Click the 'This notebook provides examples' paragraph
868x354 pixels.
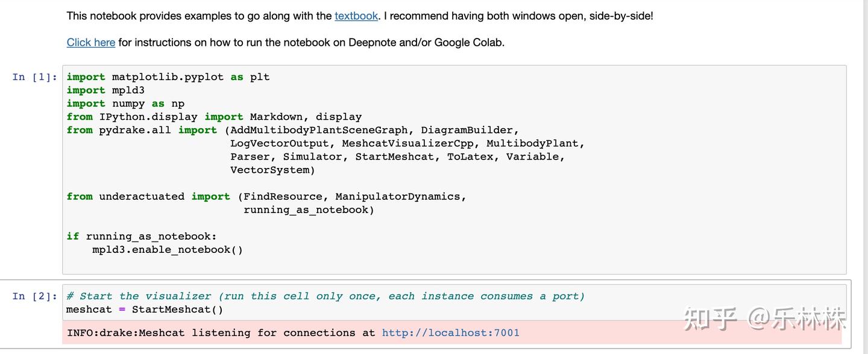200,16
